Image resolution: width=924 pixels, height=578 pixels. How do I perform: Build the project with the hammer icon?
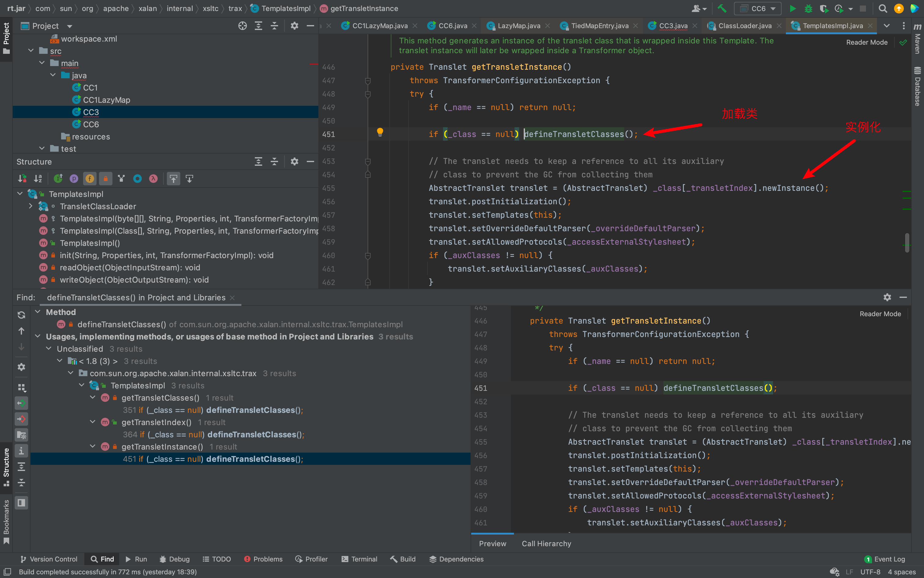click(722, 9)
